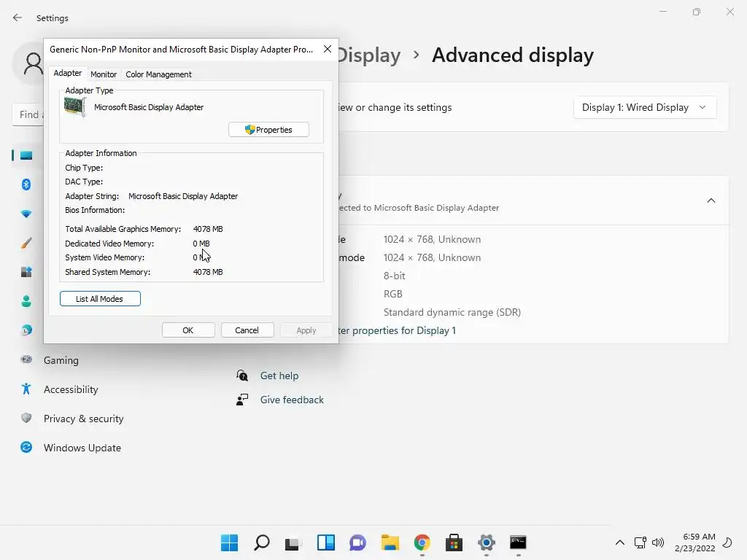Screen dimensions: 747x560
Task: Open the Give feedback link
Action: pos(292,400)
